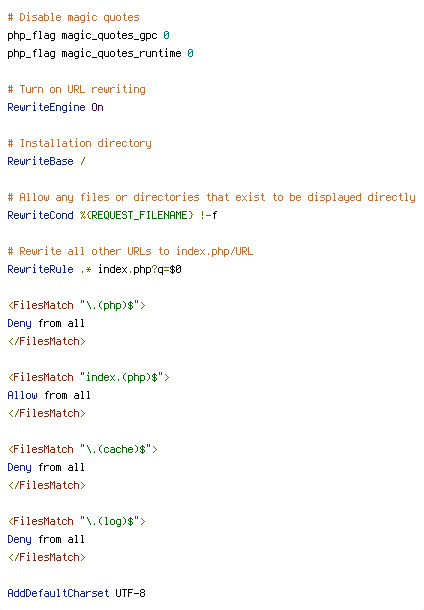This screenshot has height=610, width=424.
Task: Click the '# Turn on URL rewriting' comment
Action: tap(76, 89)
